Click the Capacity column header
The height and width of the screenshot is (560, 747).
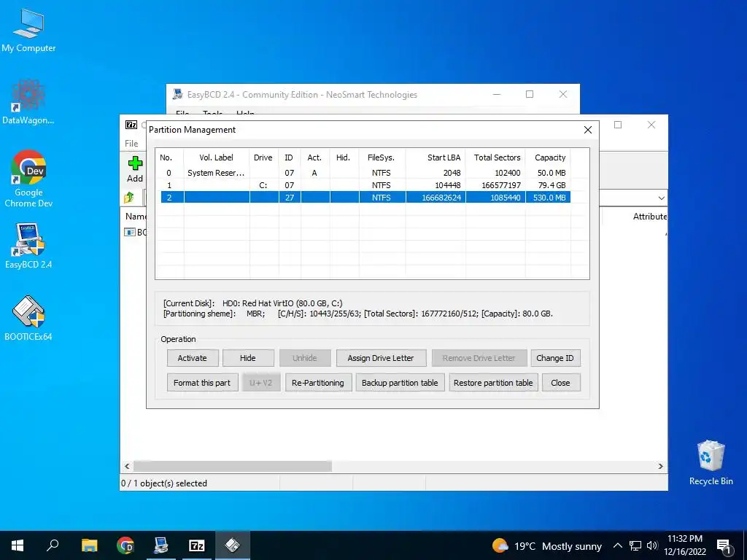click(549, 157)
